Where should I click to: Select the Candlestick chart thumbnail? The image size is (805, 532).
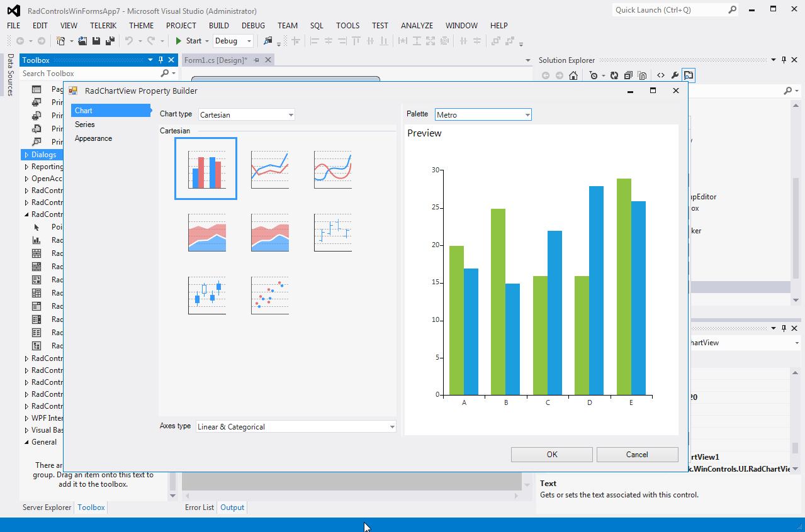point(207,295)
